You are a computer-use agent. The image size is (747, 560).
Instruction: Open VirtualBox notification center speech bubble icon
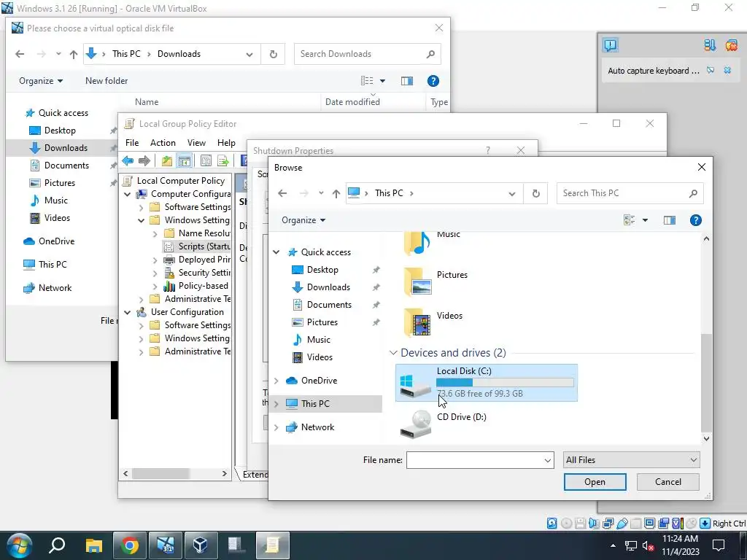[x=611, y=45]
